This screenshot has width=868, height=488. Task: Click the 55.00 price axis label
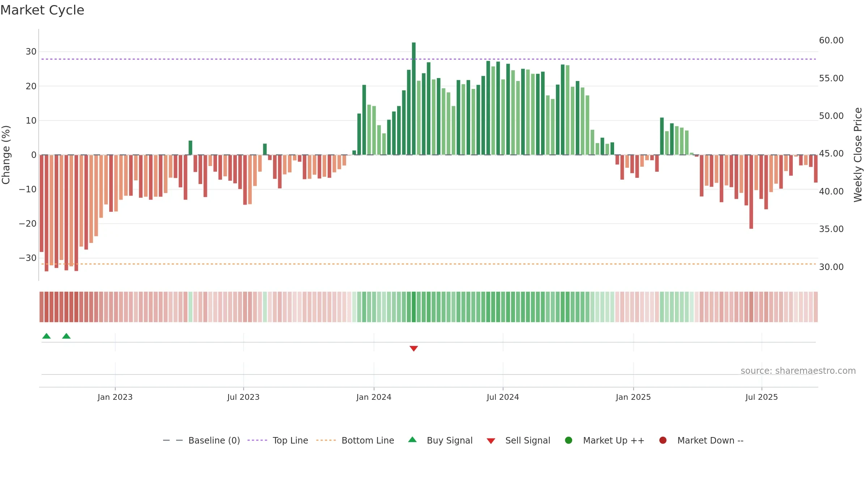831,78
